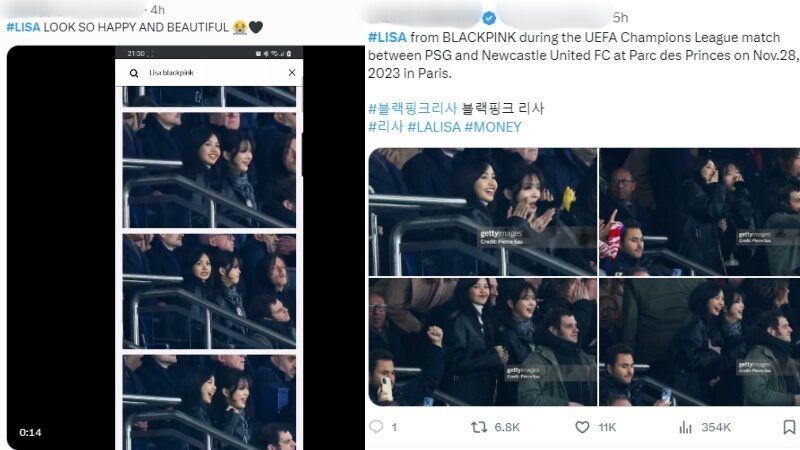Open the #블랙핑크리사 hashtag link
Viewport: 800px width, 450px height.
pos(412,108)
